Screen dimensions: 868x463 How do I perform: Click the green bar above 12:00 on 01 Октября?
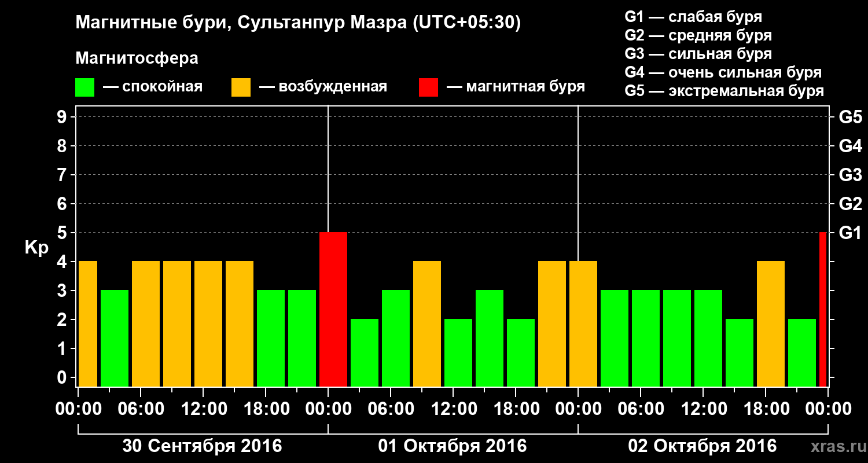click(458, 352)
